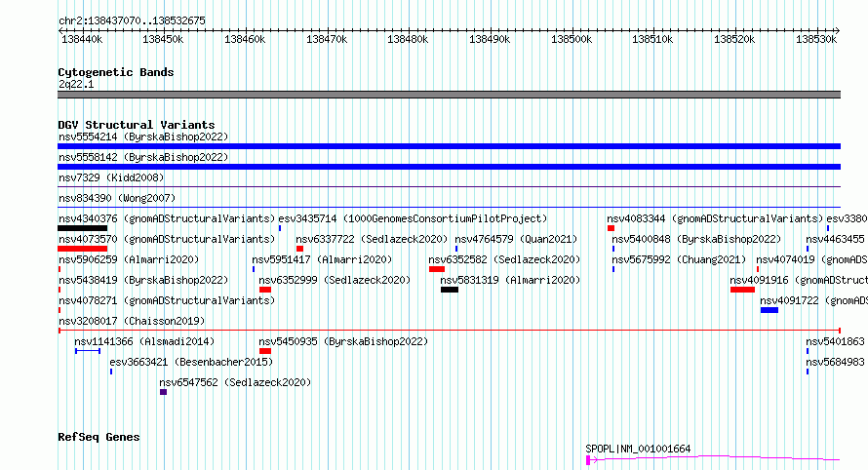Open variant nsv5906259 (Almarri2020)
868x470 pixels.
coord(129,259)
